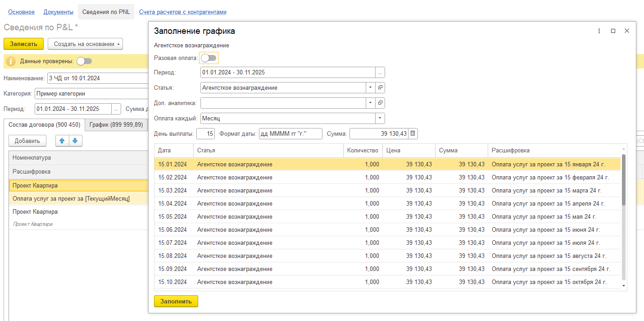The image size is (644, 321).
Task: Expand the Статья dropdown list
Action: 370,88
